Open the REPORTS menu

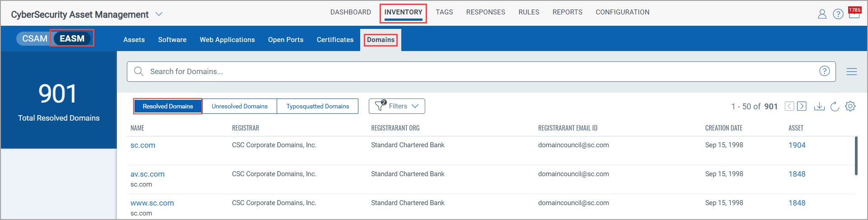pyautogui.click(x=567, y=12)
